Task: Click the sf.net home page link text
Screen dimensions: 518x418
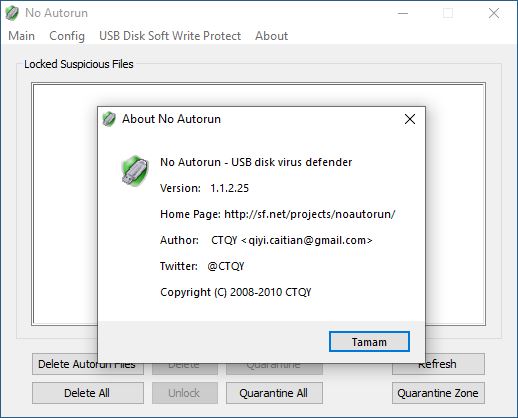Action: point(310,214)
